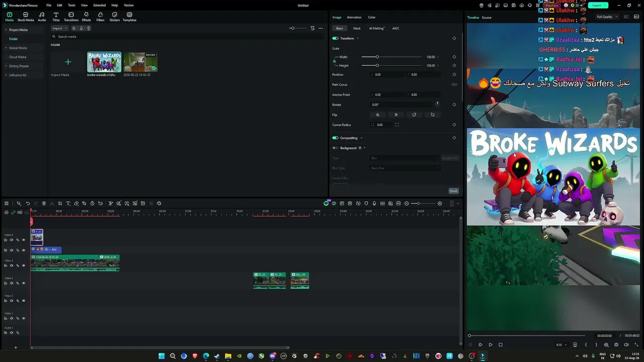The image size is (644, 362).
Task: Mute the Audio 1 track
Action: [x=12, y=332]
